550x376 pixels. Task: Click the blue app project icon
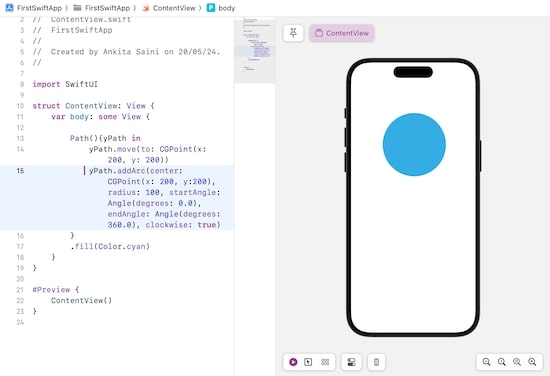point(9,8)
